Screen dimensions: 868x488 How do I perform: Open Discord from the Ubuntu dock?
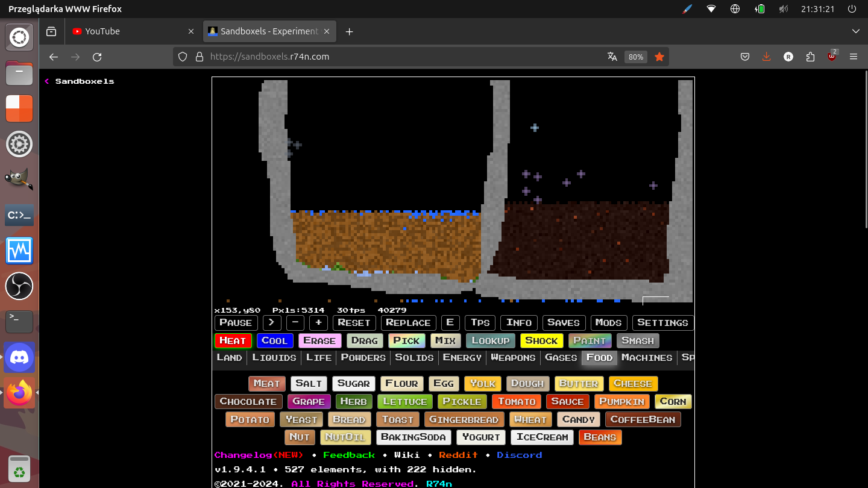point(19,358)
